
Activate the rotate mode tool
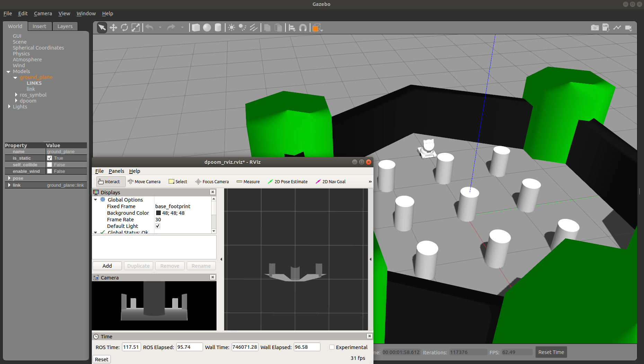pyautogui.click(x=124, y=28)
